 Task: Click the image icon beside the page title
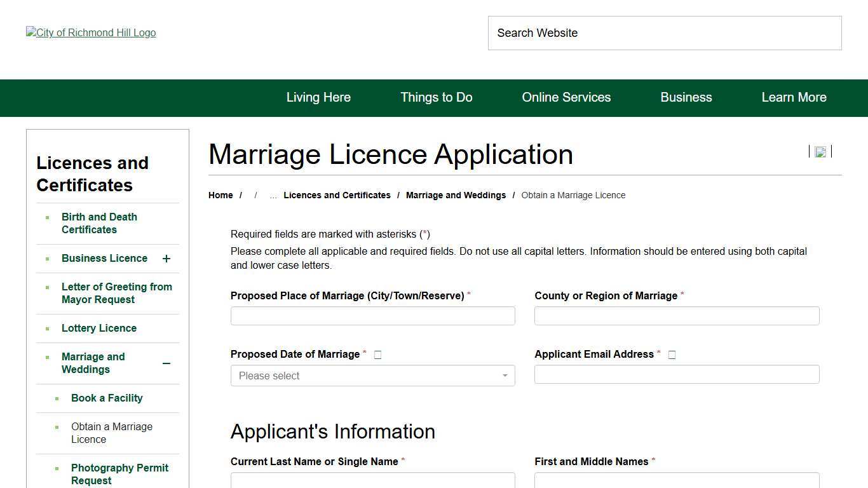(x=820, y=152)
